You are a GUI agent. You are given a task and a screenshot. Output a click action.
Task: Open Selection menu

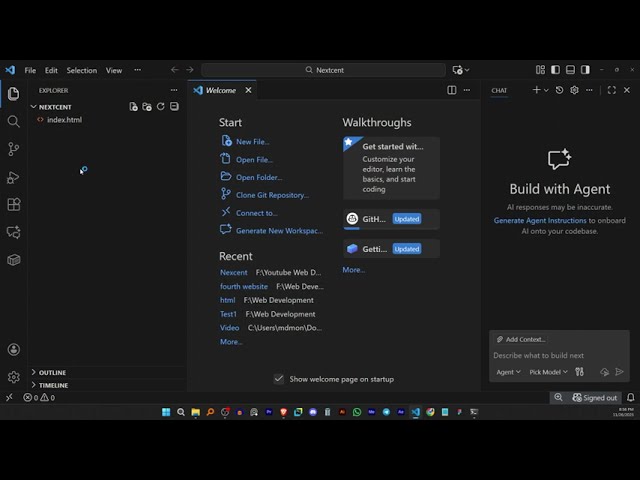pos(82,70)
